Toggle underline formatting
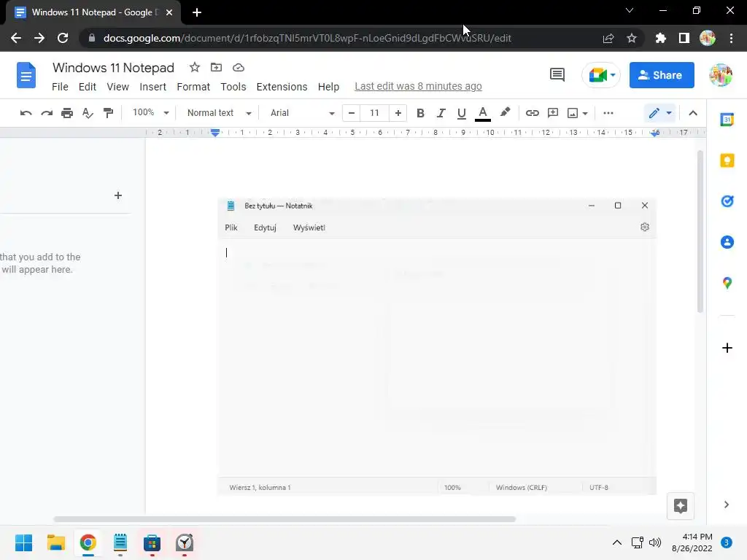747x560 pixels. 461,113
